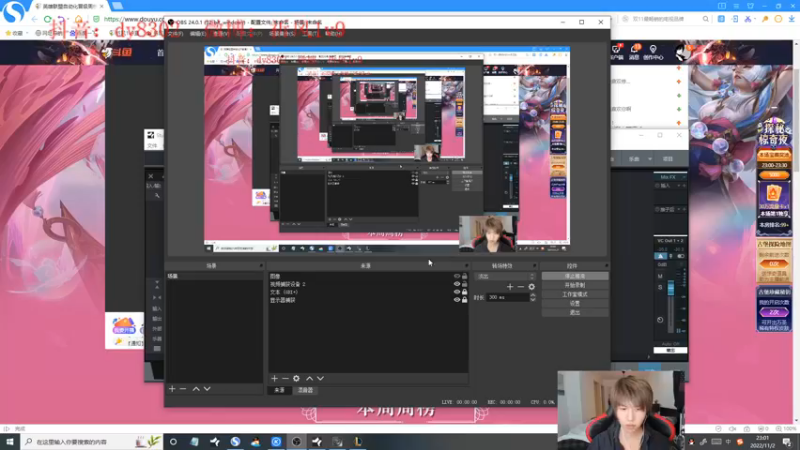This screenshot has height=450, width=800.
Task: Open OBS 帮助 menu
Action: coord(334,34)
